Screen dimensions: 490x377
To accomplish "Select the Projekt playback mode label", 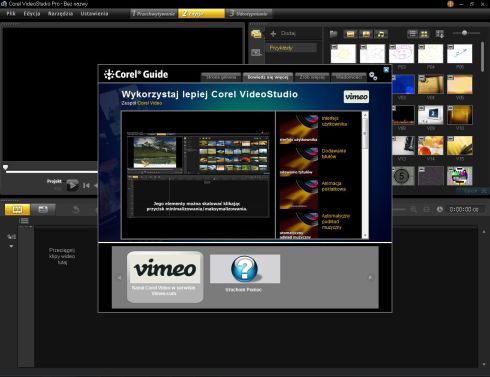I will click(x=54, y=181).
